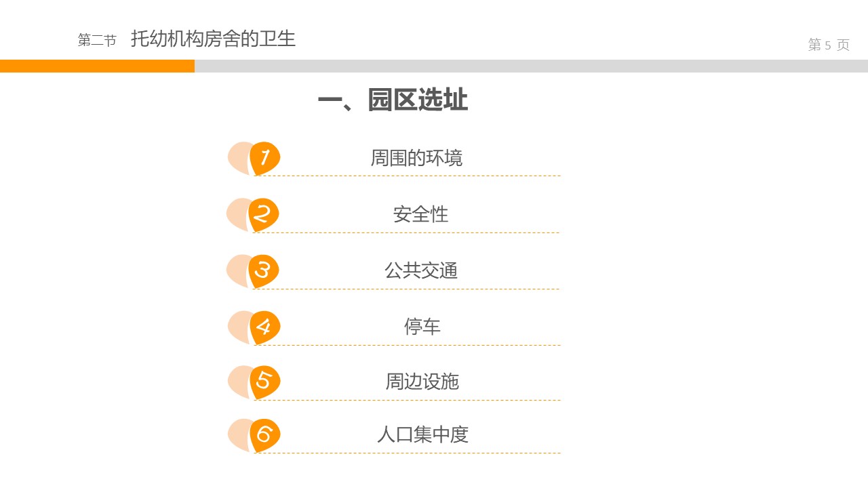Click the 第二节 section label
Viewport: 868px width, 488px height.
97,40
